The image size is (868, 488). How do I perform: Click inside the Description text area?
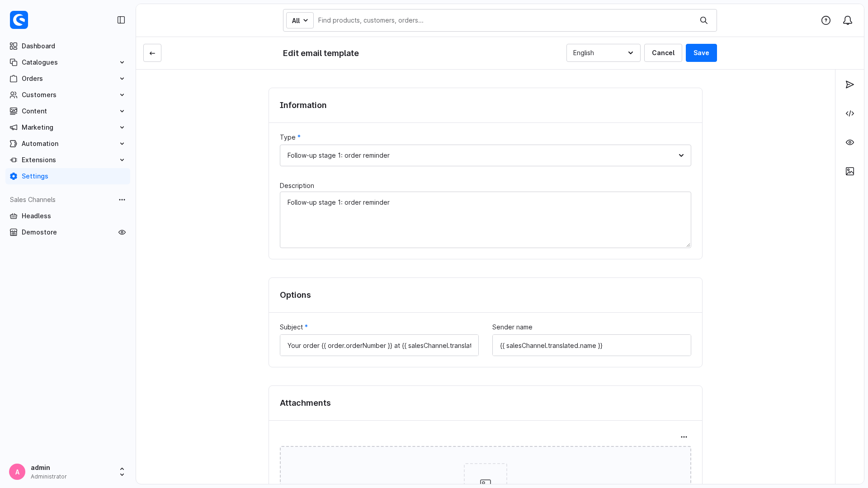pos(485,220)
